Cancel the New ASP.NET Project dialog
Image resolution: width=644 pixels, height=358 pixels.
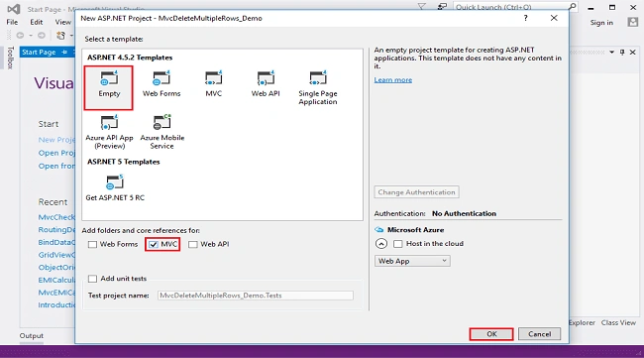539,334
